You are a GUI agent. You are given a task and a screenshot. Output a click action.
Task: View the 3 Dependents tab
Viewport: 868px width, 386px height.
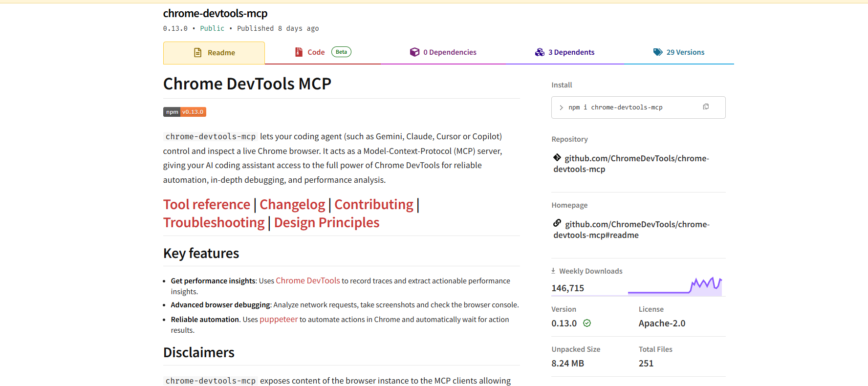click(564, 52)
